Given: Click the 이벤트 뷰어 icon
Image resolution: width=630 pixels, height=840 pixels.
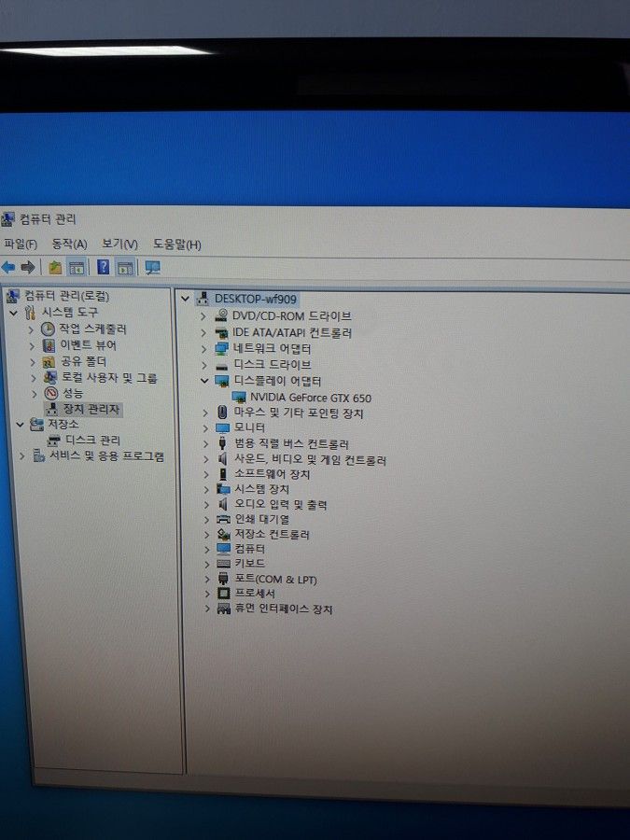Looking at the screenshot, I should 49,345.
